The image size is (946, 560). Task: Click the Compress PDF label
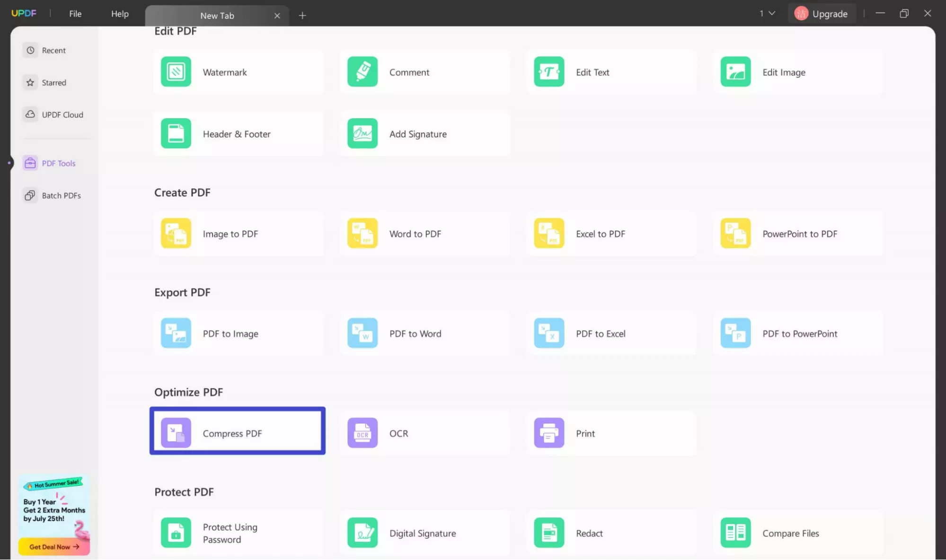(x=232, y=433)
